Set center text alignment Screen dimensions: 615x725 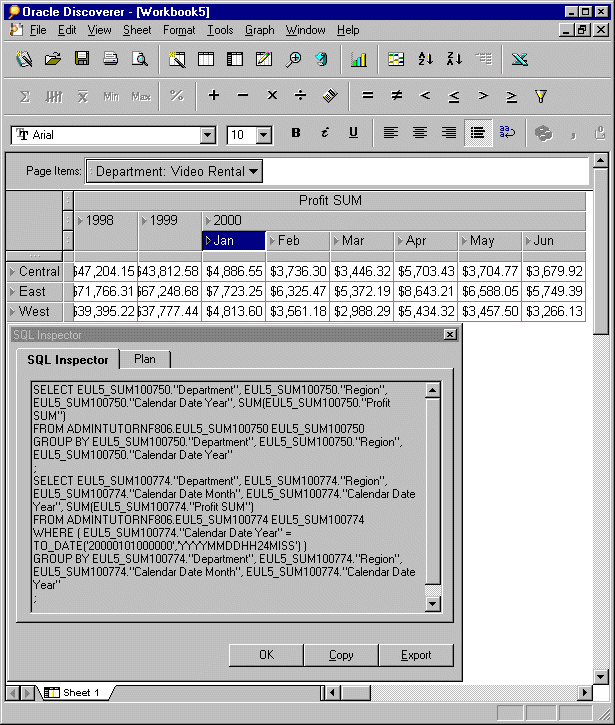tap(420, 133)
